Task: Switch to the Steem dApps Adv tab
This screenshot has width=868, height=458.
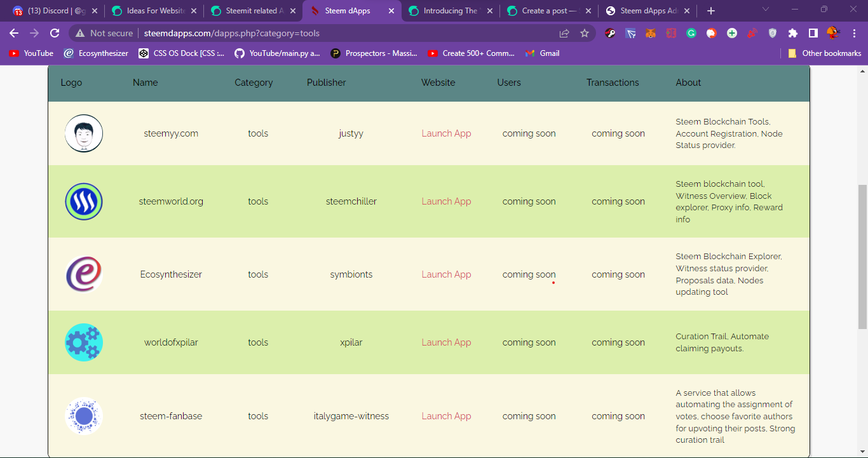Action: tap(649, 11)
